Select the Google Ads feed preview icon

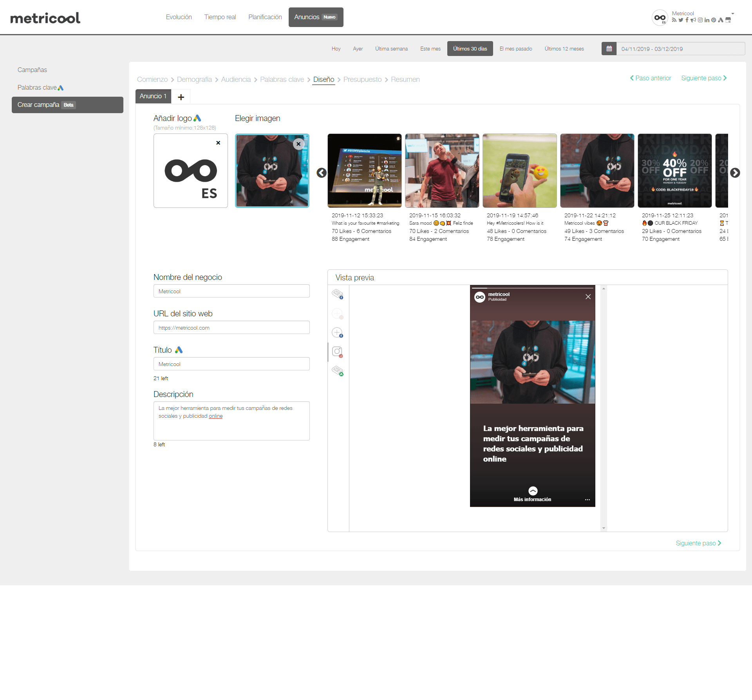tap(338, 371)
